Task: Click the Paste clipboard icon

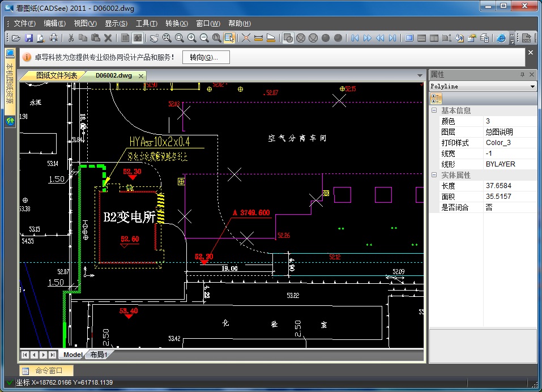Action: tap(95, 38)
